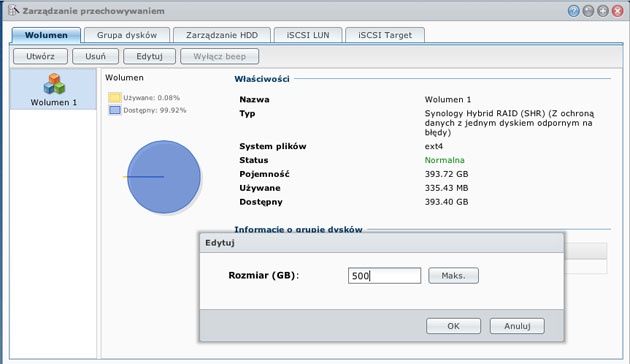The image size is (630, 364).
Task: Click the ext4 file system value
Action: click(434, 146)
